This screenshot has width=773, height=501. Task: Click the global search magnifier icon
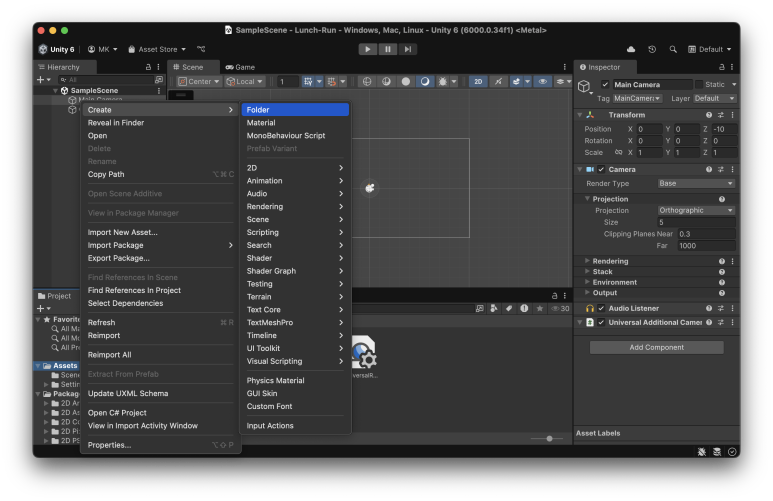(673, 49)
